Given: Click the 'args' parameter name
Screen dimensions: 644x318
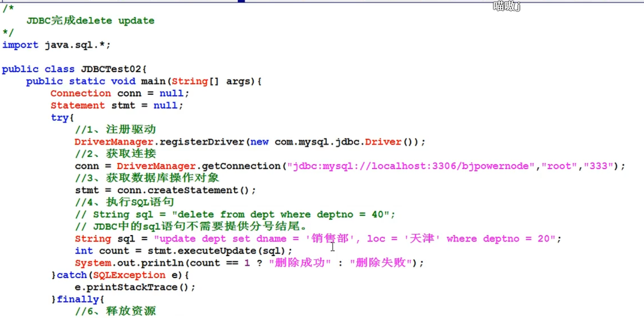Looking at the screenshot, I should pos(238,82).
